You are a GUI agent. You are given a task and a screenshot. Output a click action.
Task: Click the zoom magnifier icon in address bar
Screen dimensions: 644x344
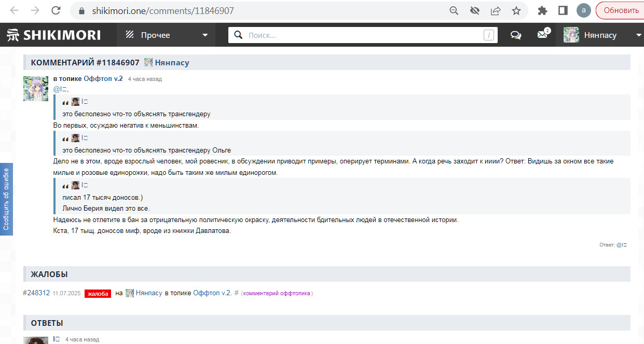[x=454, y=10]
